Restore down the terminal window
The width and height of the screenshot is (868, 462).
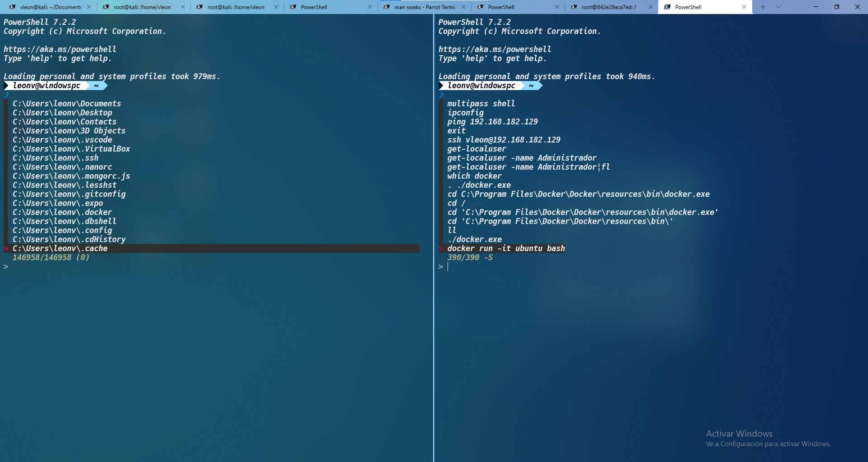point(836,7)
